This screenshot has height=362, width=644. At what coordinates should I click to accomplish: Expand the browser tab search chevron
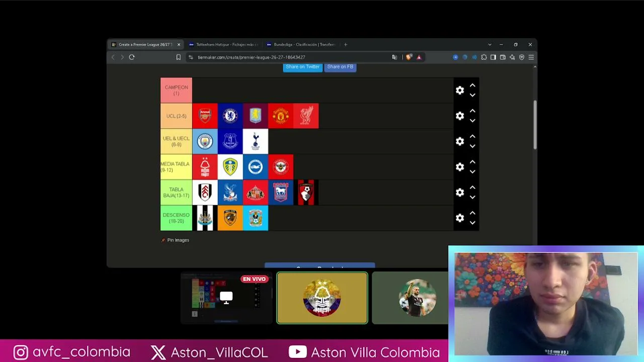(x=490, y=45)
